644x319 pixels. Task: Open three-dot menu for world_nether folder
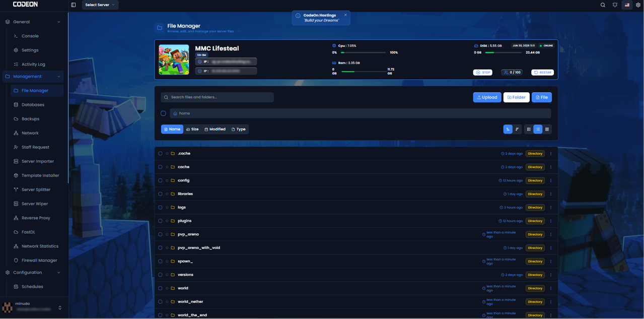[551, 302]
